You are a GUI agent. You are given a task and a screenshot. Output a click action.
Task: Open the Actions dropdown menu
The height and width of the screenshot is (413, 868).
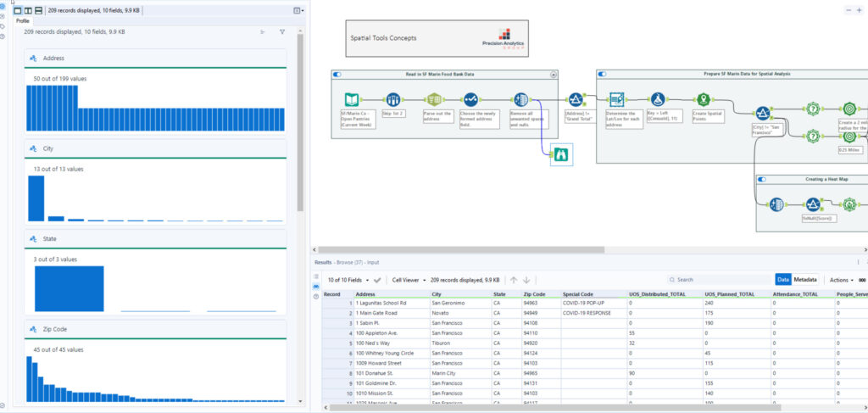pyautogui.click(x=842, y=280)
